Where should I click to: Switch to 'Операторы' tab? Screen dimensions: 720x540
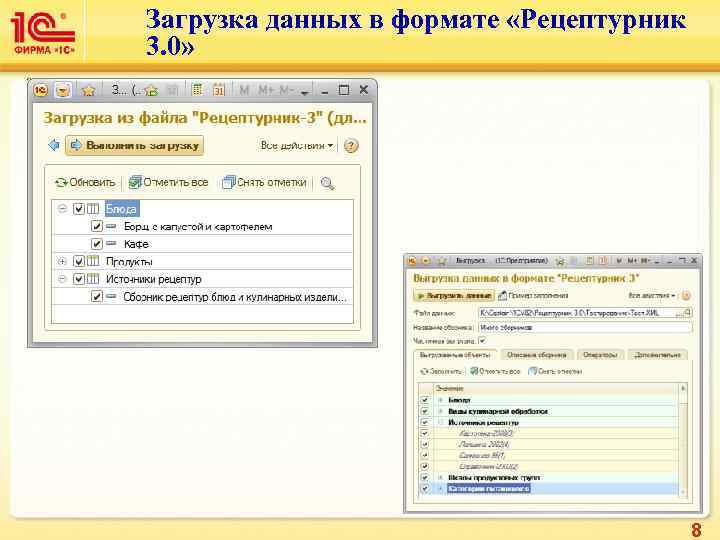pyautogui.click(x=600, y=355)
